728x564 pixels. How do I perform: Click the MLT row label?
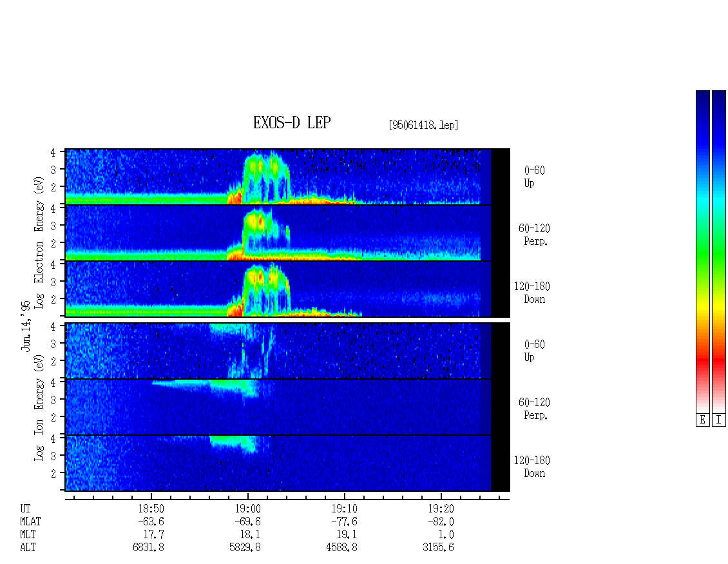(28, 535)
